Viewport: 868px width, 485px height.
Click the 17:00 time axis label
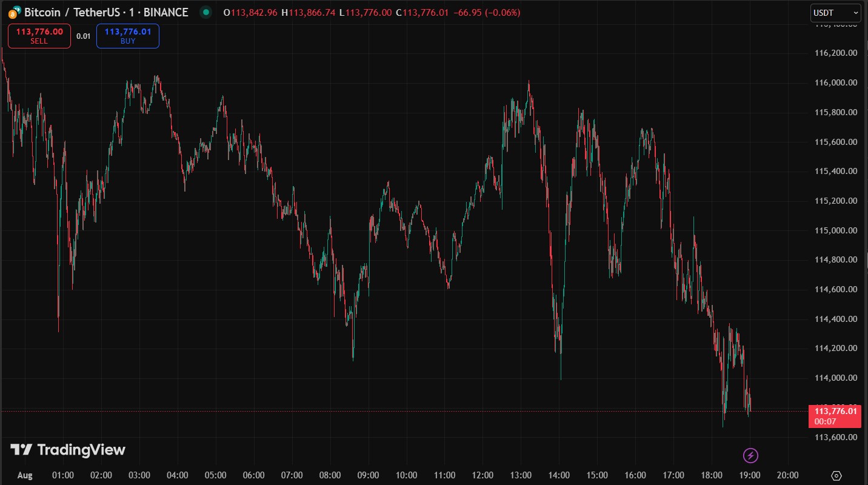[673, 475]
